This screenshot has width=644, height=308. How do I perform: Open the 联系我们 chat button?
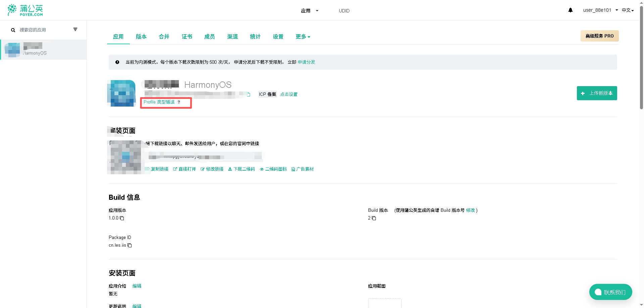point(611,292)
